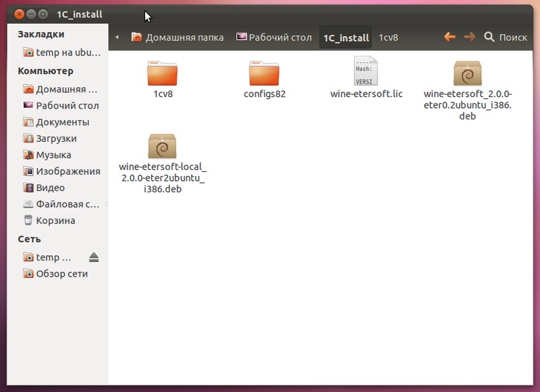Select wine-etersoft-local deb package icon
This screenshot has width=540, height=392.
[x=162, y=146]
